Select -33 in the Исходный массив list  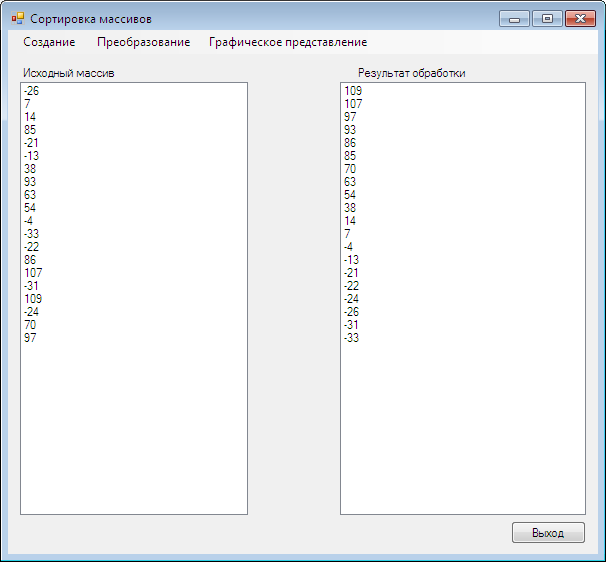[134, 234]
